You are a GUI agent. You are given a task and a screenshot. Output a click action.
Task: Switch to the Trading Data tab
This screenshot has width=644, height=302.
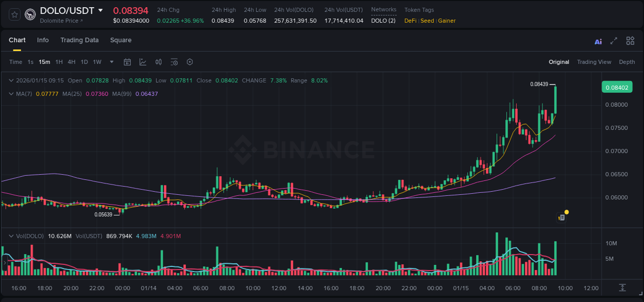click(79, 40)
